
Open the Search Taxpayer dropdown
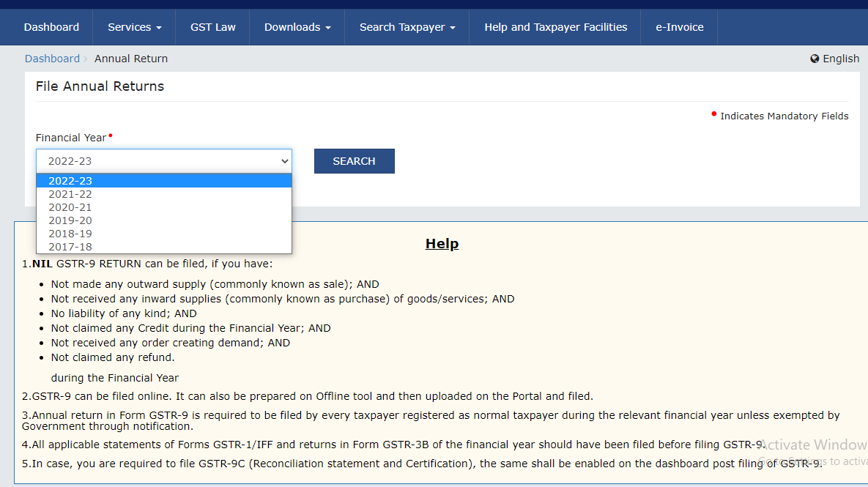point(407,27)
